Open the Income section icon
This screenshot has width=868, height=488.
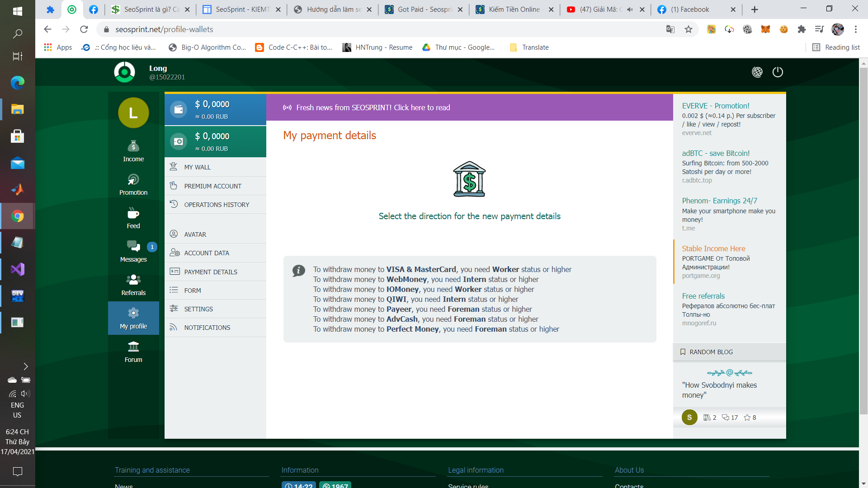pyautogui.click(x=133, y=146)
